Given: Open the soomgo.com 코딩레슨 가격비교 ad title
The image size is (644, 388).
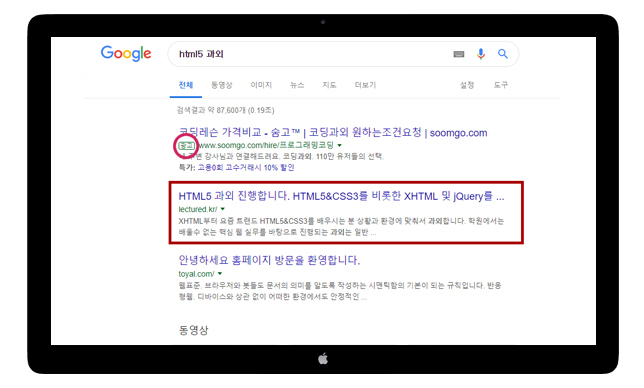Looking at the screenshot, I should coord(333,133).
